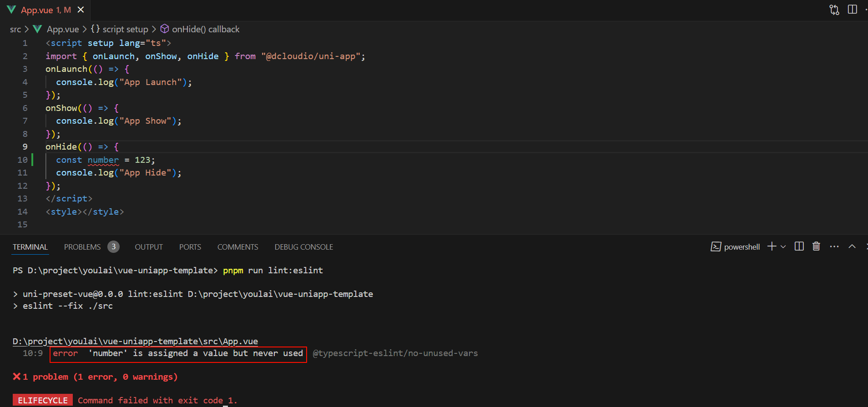868x407 pixels.
Task: Click the Vue icon in breadcrumb
Action: point(38,29)
